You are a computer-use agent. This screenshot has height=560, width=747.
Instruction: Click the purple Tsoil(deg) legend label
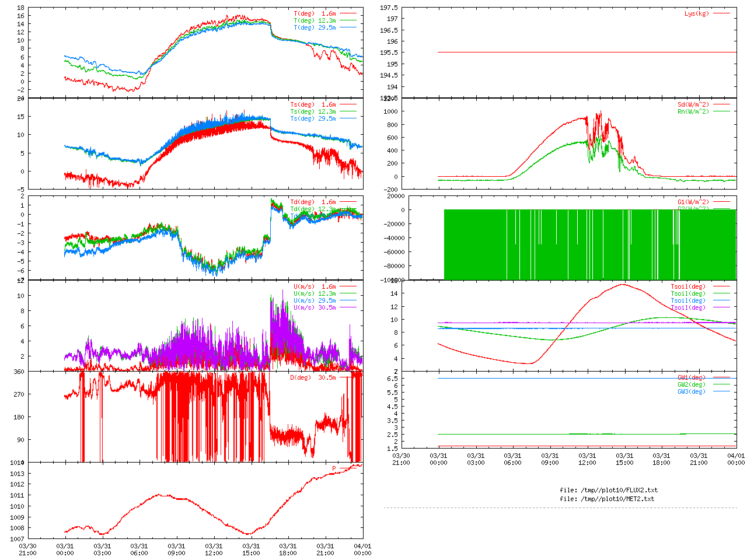(x=688, y=308)
